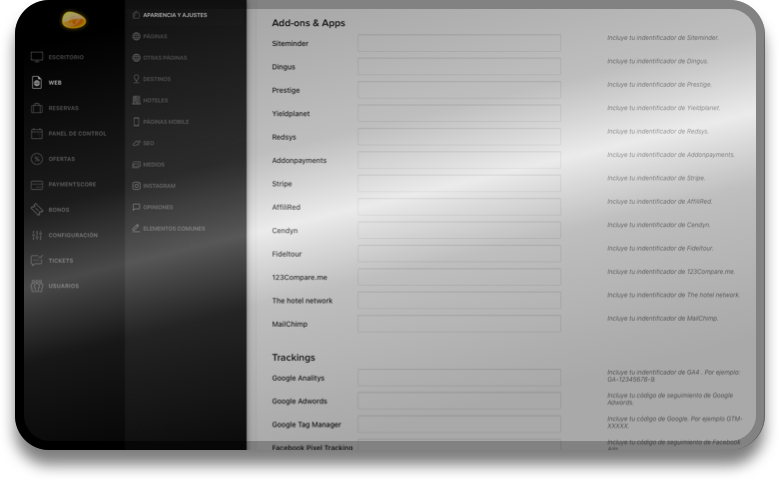Go to Escritorio menu label
The height and width of the screenshot is (480, 779).
tap(66, 57)
